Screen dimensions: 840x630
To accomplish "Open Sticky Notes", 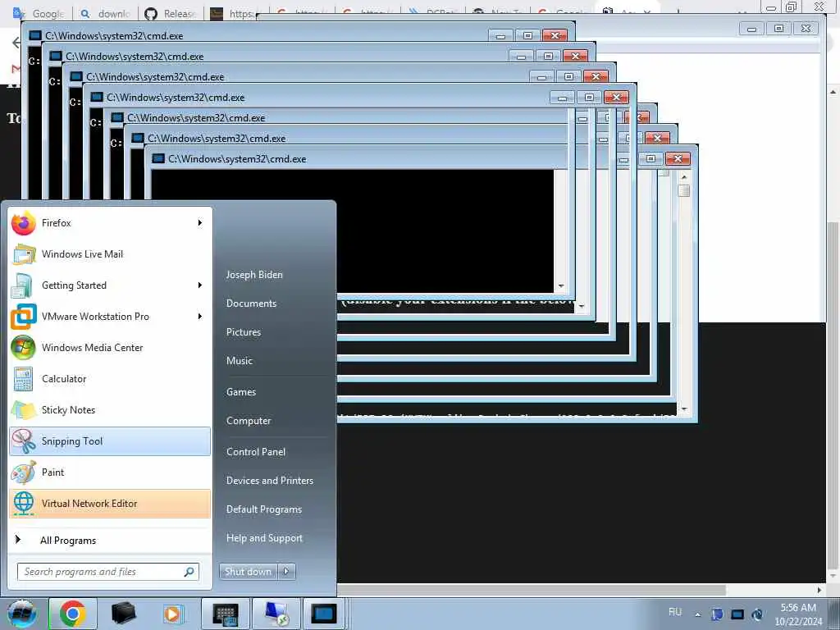I will click(x=110, y=410).
